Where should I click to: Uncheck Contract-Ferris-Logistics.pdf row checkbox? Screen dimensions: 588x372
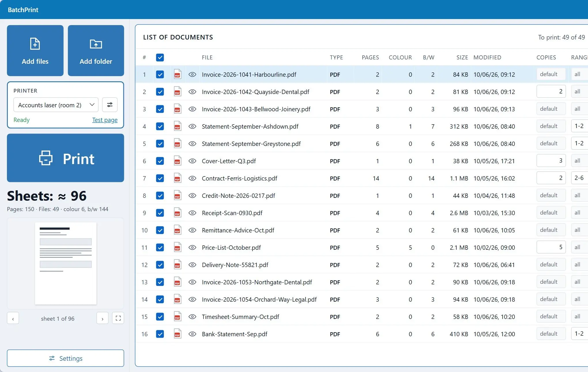pos(160,178)
